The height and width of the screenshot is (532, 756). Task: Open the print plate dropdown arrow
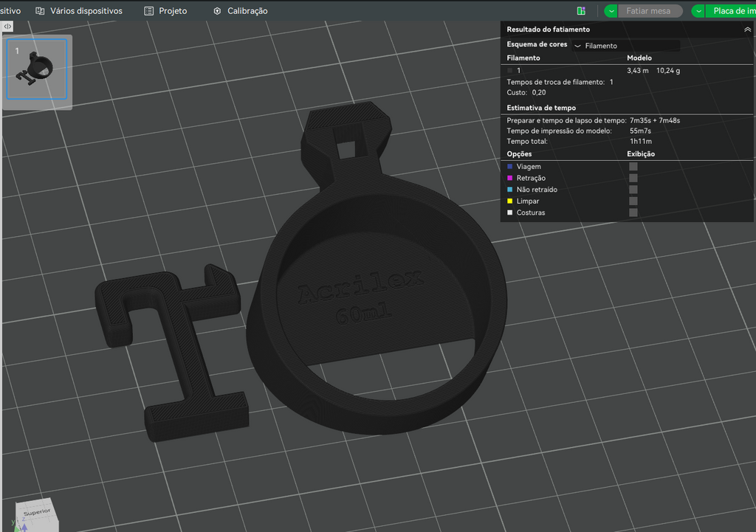pyautogui.click(x=698, y=10)
